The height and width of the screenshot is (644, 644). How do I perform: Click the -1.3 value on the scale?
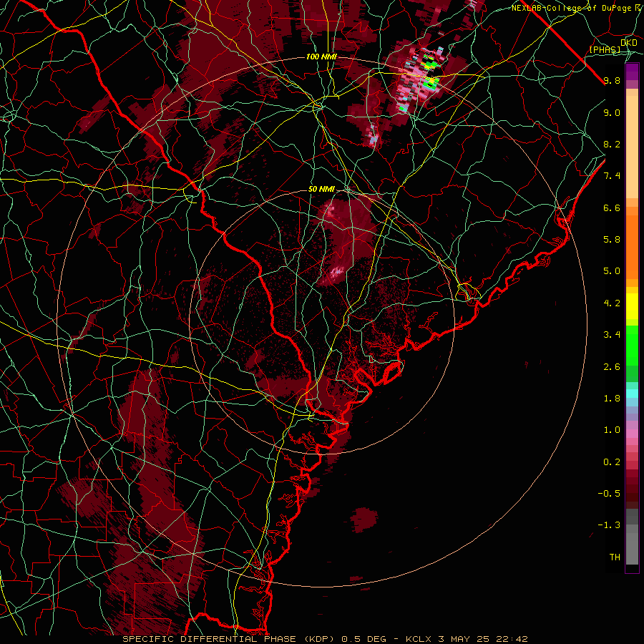[609, 525]
